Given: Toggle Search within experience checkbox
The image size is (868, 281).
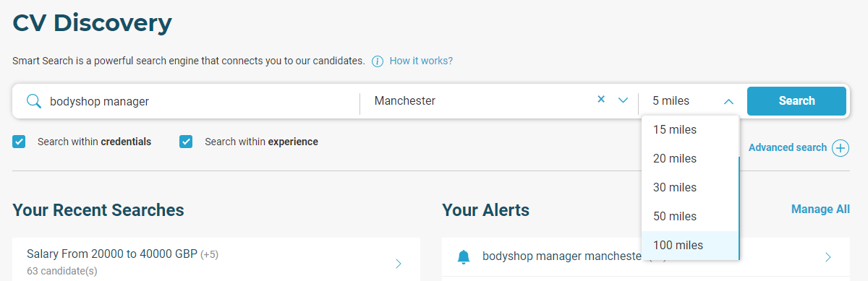Looking at the screenshot, I should click(186, 142).
